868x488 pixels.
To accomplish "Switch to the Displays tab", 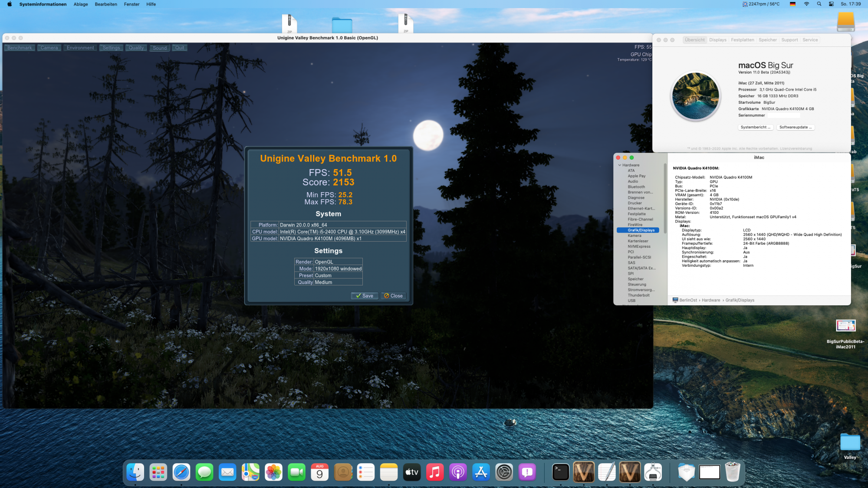I will (717, 40).
